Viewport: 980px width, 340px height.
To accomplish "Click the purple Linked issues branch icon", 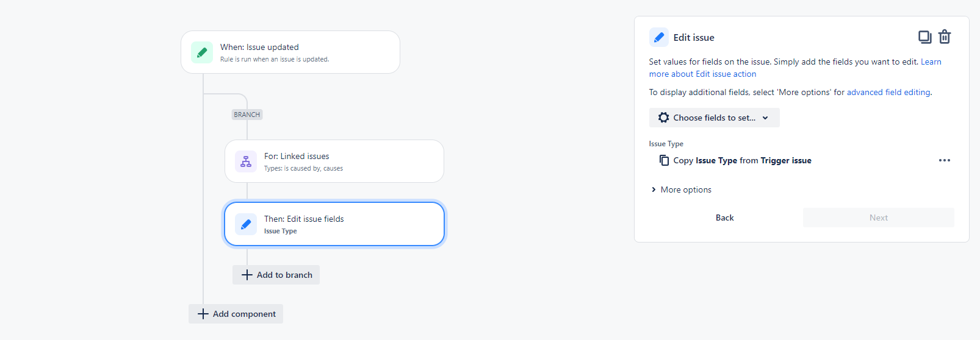I will coord(246,161).
